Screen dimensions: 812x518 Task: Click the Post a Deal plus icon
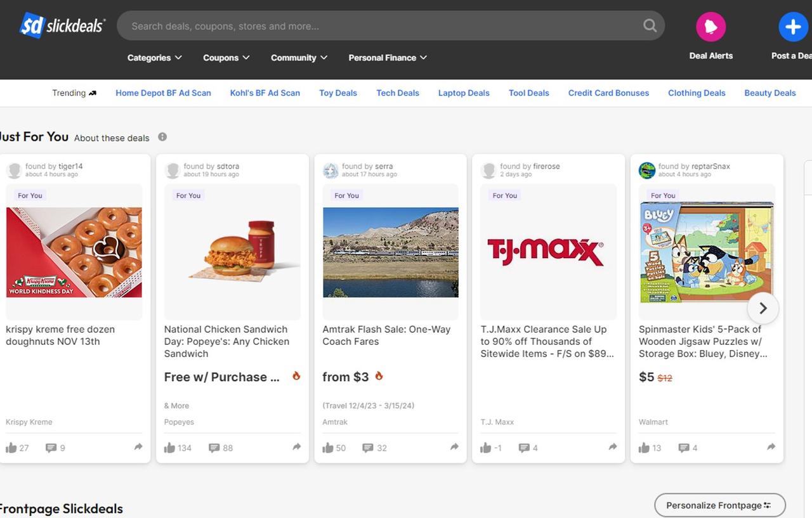click(793, 27)
